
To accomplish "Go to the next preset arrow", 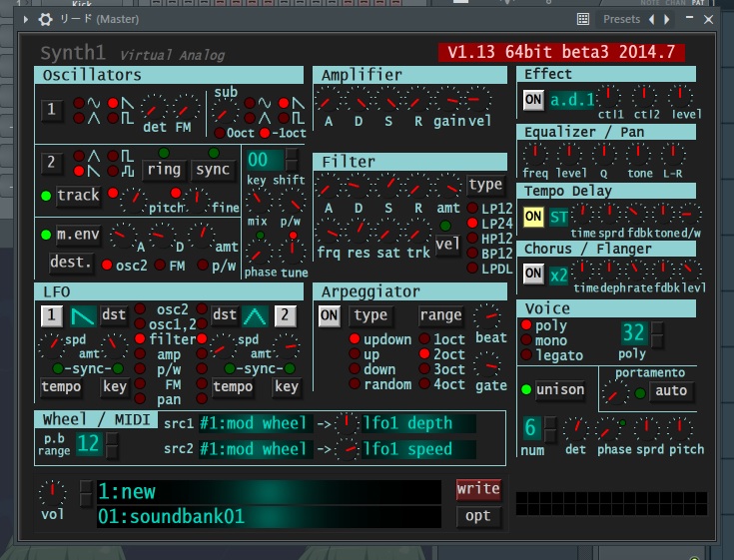I will [x=667, y=19].
